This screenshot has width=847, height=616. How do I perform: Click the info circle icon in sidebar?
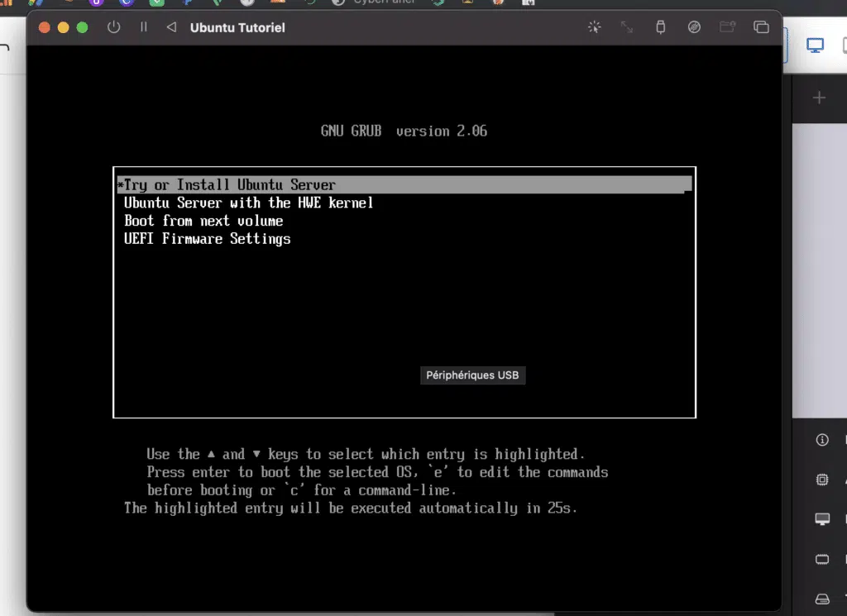pyautogui.click(x=822, y=440)
